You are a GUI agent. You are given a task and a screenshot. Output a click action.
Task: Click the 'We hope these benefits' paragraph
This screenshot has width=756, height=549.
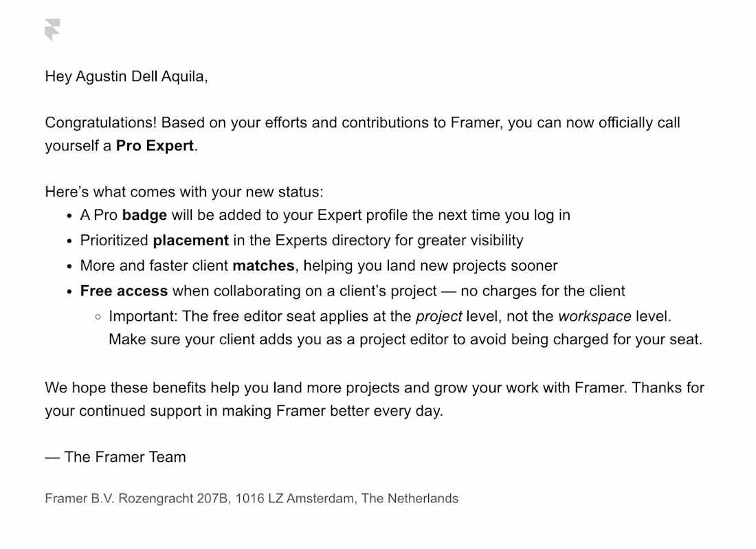click(x=375, y=399)
